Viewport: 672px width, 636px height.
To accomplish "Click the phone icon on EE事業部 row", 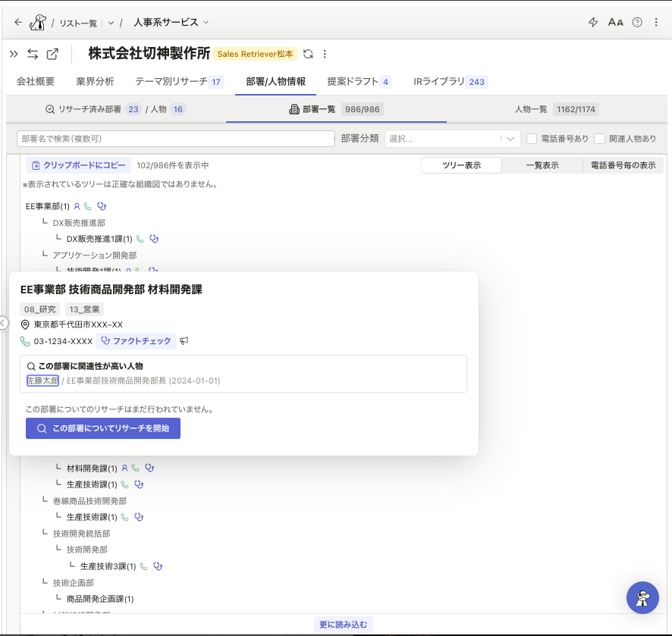I will [87, 206].
